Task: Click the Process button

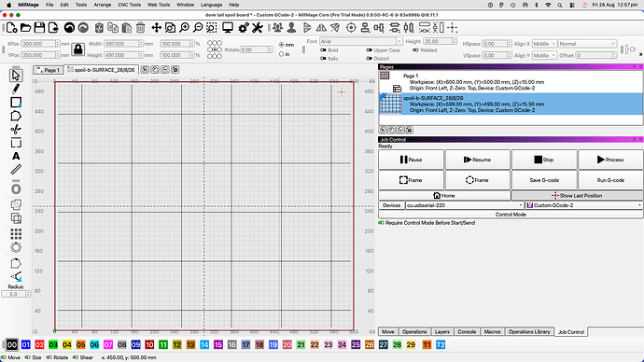Action: point(610,160)
